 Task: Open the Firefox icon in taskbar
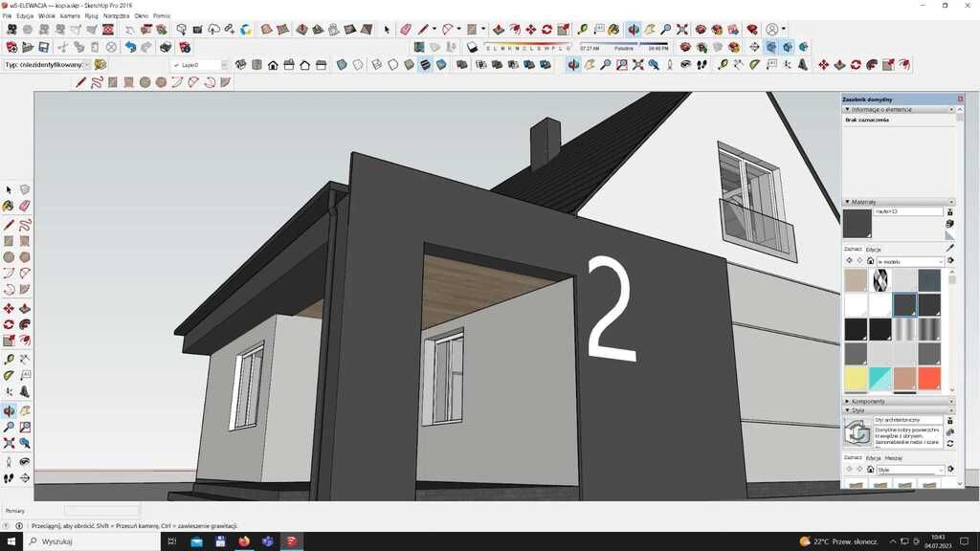pyautogui.click(x=244, y=541)
